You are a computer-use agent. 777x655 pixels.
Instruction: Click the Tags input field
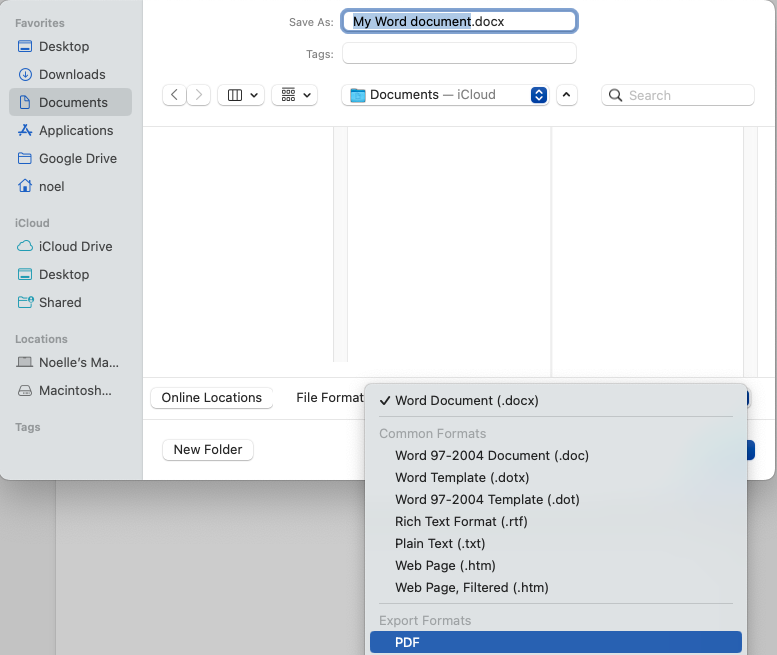click(459, 53)
